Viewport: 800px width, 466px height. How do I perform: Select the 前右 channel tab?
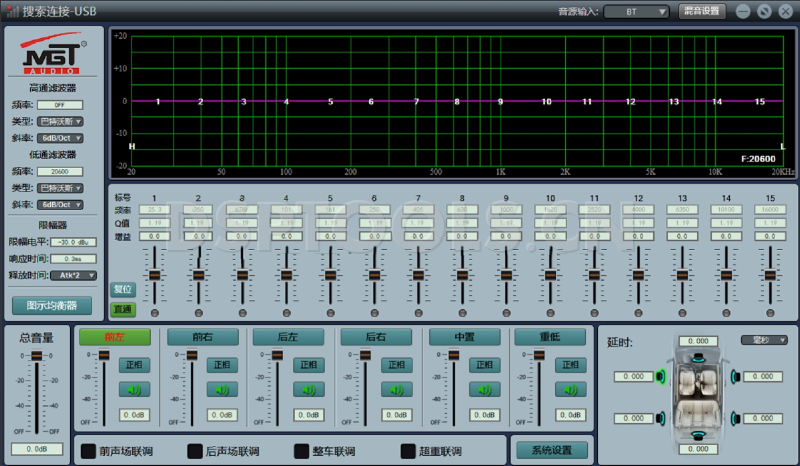tap(202, 338)
